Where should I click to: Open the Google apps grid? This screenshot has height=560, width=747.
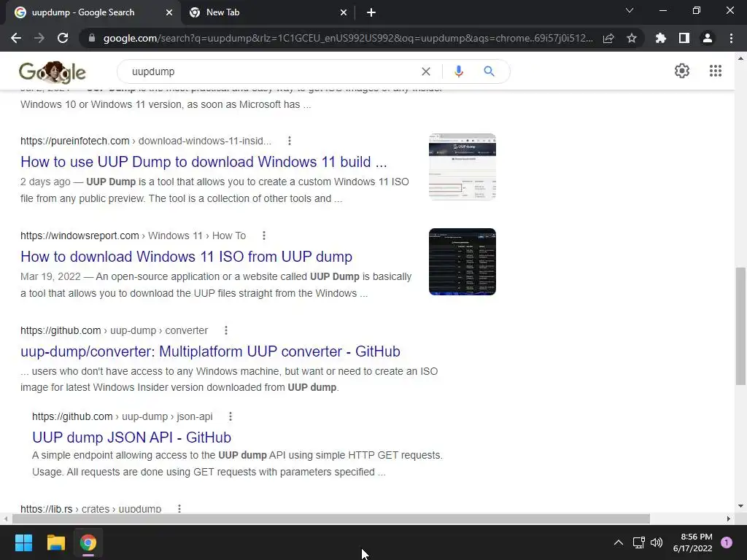715,71
